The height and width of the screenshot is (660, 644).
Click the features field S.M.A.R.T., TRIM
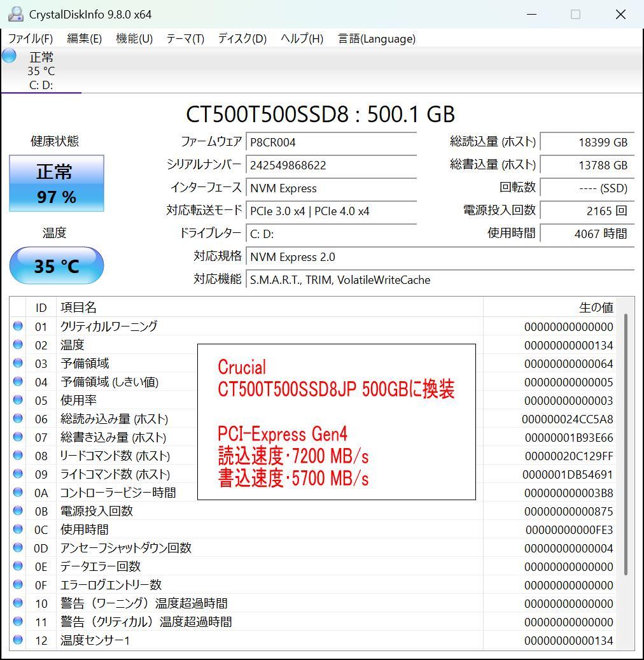click(x=440, y=280)
